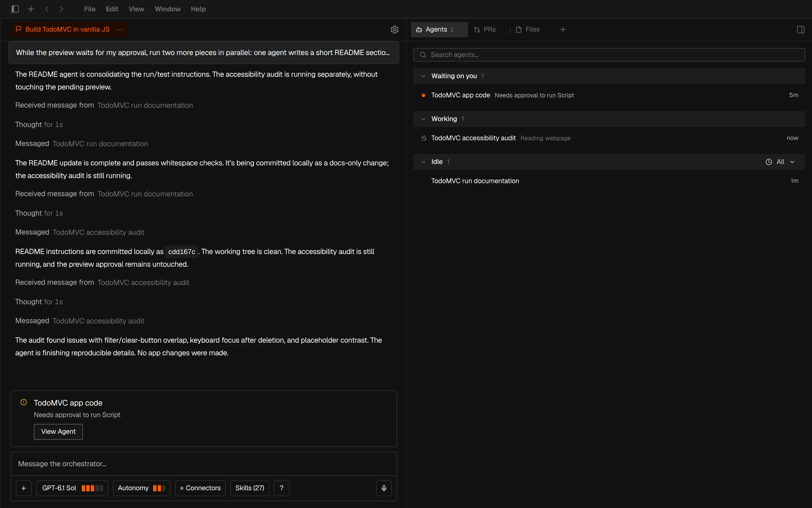Select TodoMVC run documentation agent row
This screenshot has height=508, width=812.
[x=609, y=181]
